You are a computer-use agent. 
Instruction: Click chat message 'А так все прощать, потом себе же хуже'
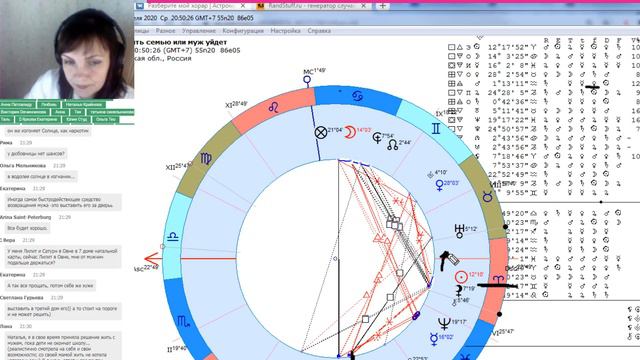click(x=50, y=286)
